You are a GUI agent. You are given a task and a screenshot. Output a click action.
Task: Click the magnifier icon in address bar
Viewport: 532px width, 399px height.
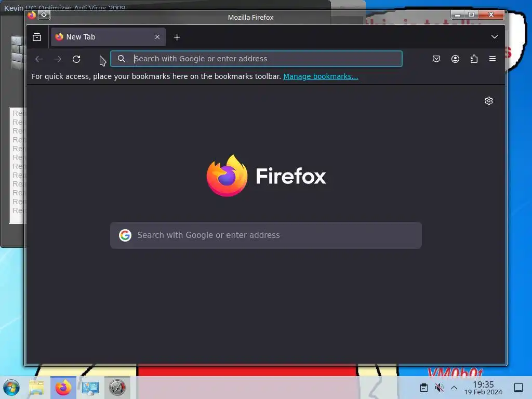tap(122, 59)
